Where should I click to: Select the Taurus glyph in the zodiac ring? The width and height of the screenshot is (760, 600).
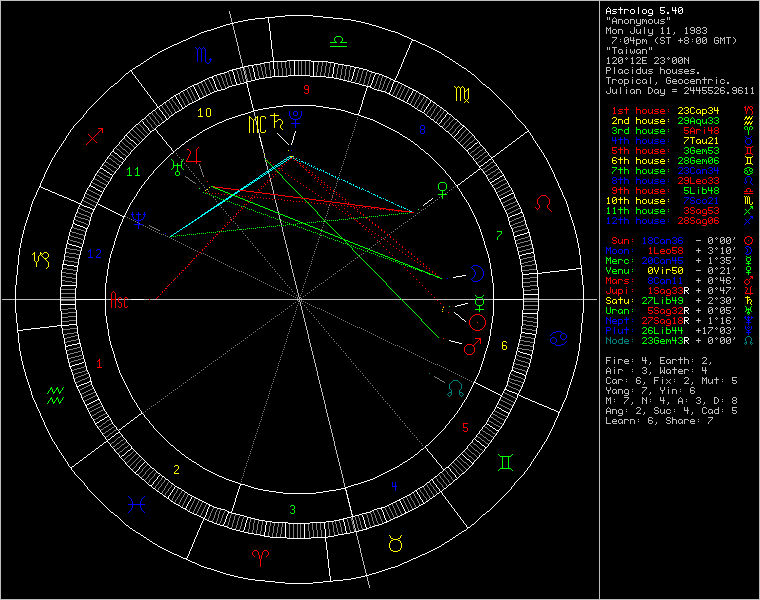(395, 543)
